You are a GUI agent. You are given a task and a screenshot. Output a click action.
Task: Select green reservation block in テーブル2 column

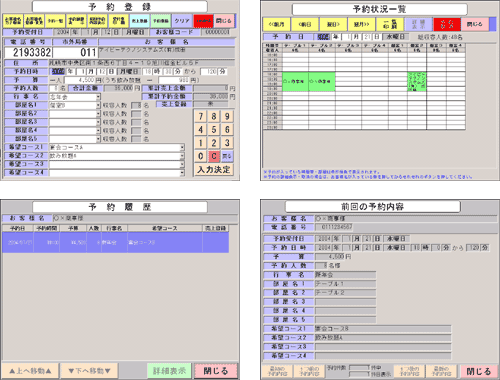322,81
